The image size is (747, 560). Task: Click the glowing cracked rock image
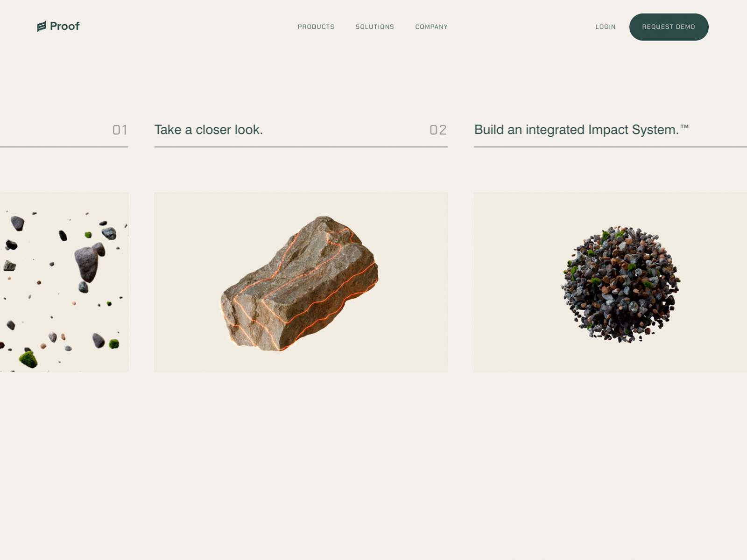point(301,283)
